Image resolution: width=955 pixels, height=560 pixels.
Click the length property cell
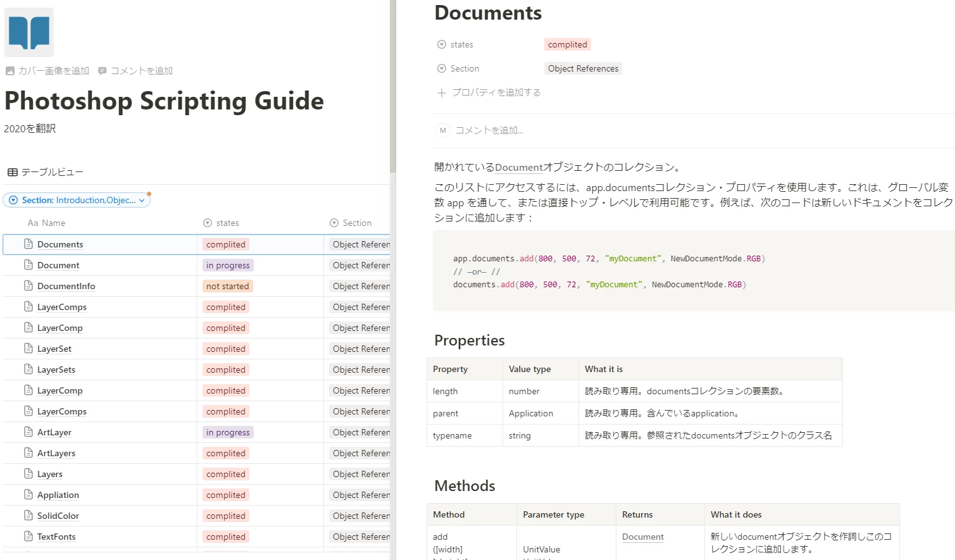click(x=465, y=391)
